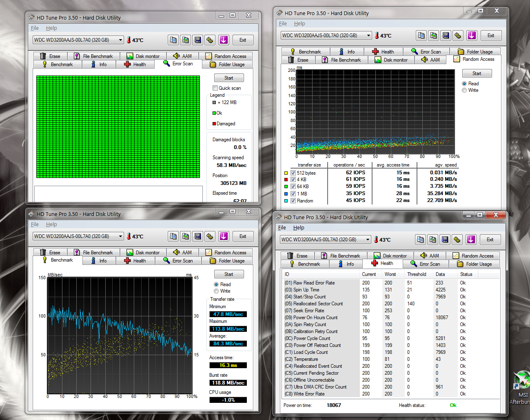Uncheck the 1 MB transfer size
Viewport: 530px width, 420px height.
click(293, 194)
